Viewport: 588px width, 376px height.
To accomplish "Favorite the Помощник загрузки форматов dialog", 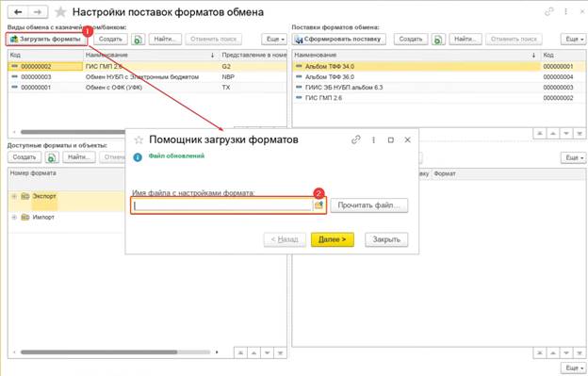I will pyautogui.click(x=139, y=139).
